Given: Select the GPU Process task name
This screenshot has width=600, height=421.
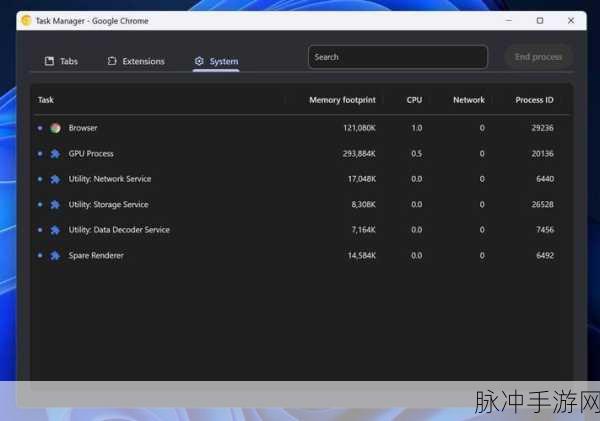Looking at the screenshot, I should 91,154.
